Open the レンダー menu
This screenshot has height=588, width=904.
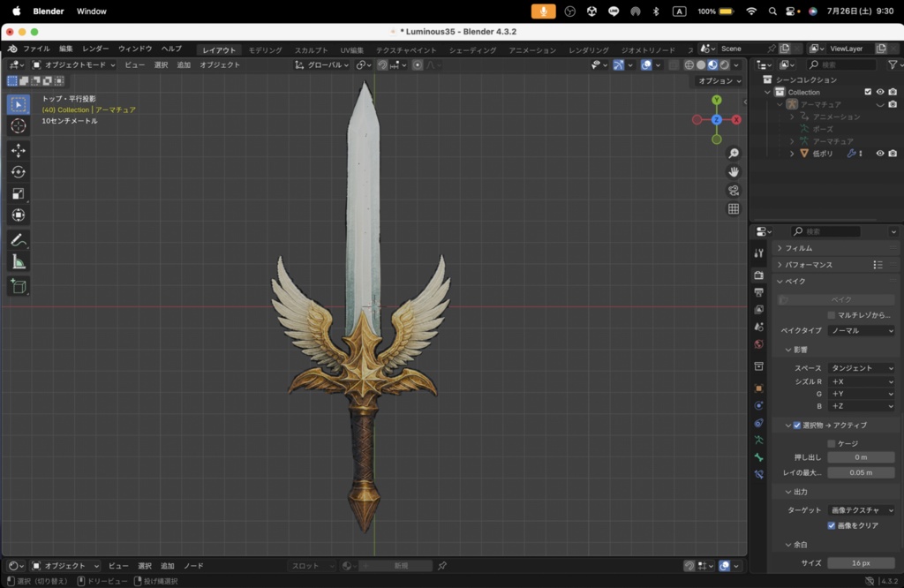[95, 49]
